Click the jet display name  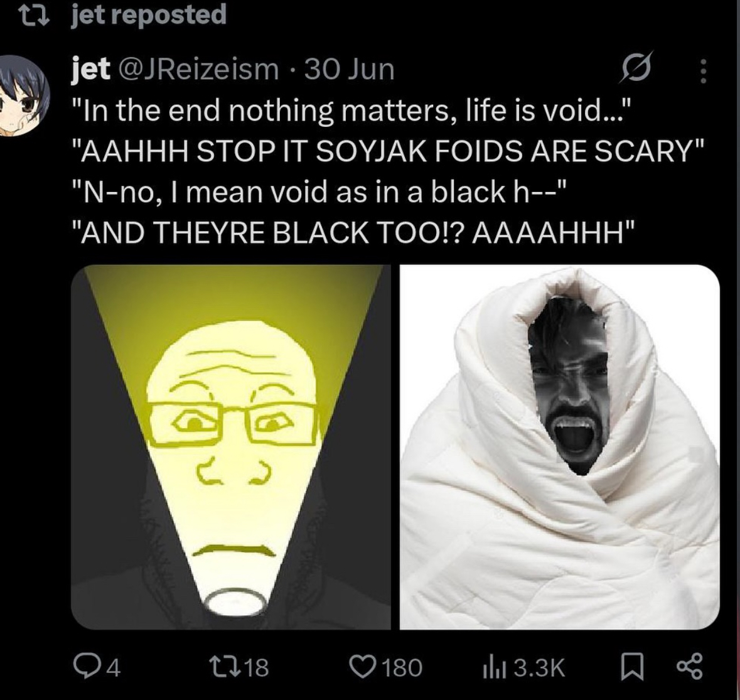(x=90, y=70)
